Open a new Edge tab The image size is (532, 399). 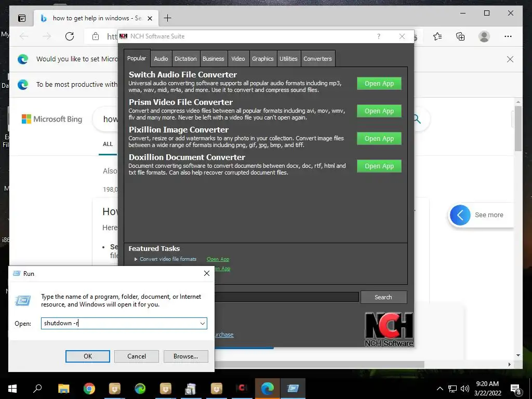click(168, 18)
